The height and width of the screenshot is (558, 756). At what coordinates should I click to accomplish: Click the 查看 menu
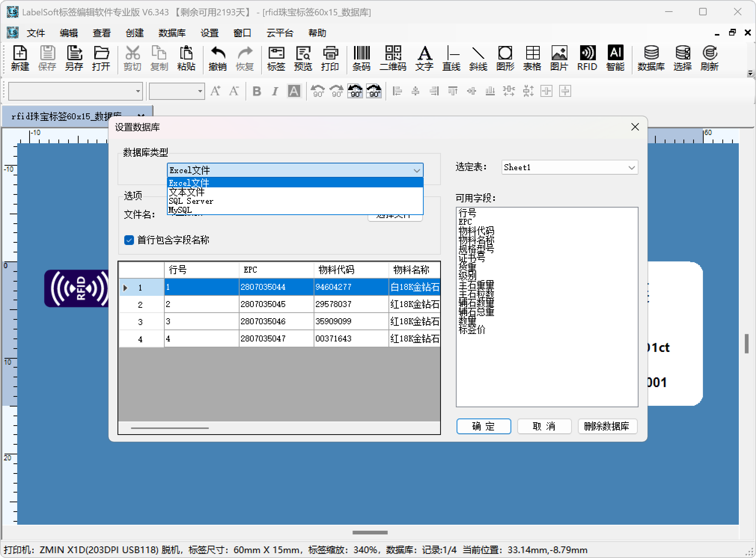coord(102,33)
